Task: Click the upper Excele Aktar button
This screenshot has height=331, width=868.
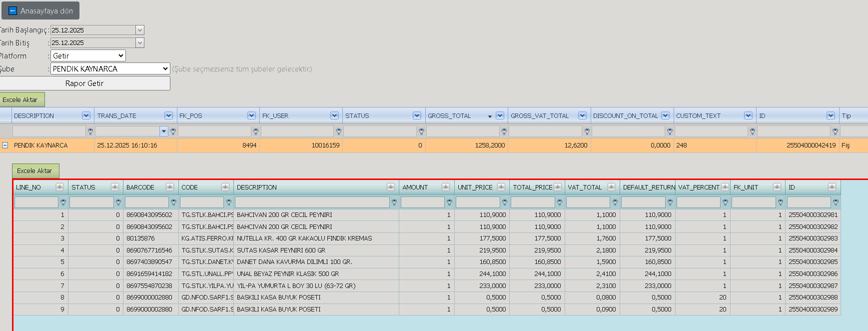Action: [21, 99]
